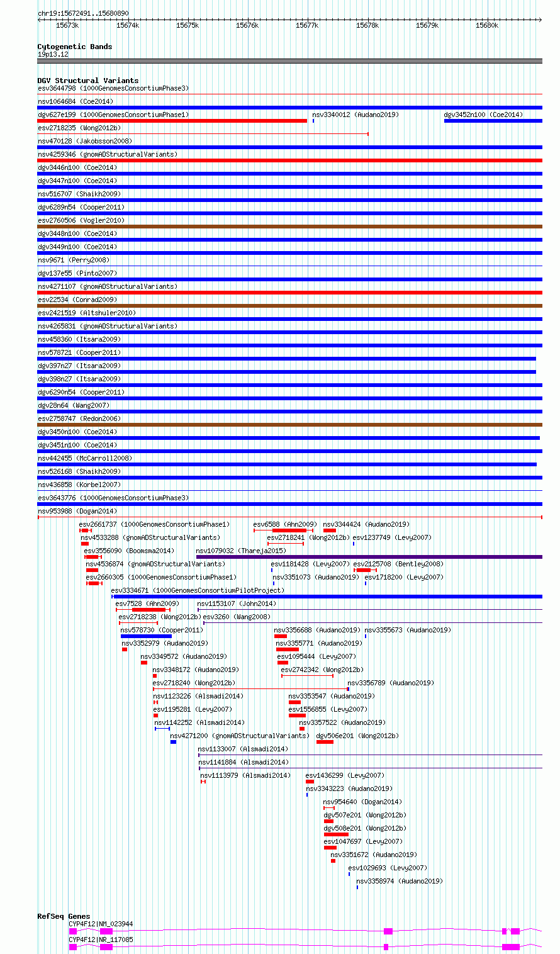This screenshot has height=954, width=560.
Task: Select the nsv953988 (Dogan2014) label
Action: 77,512
